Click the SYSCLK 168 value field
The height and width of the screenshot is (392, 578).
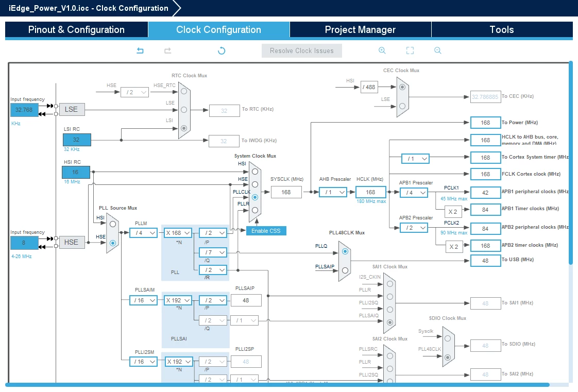286,192
